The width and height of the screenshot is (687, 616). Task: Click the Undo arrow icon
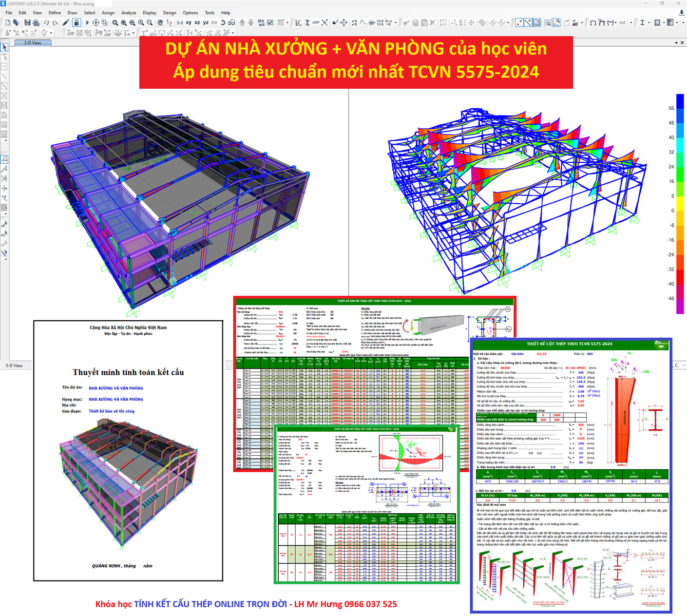click(x=46, y=23)
